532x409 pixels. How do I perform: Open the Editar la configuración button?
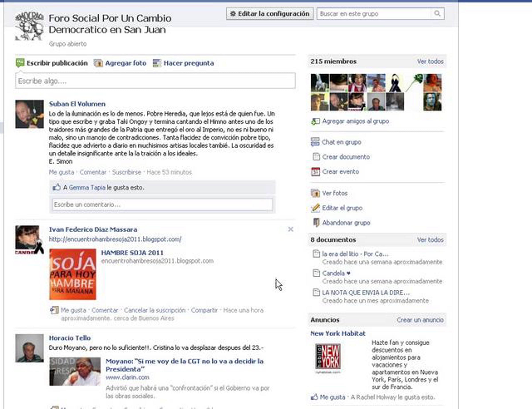point(270,14)
